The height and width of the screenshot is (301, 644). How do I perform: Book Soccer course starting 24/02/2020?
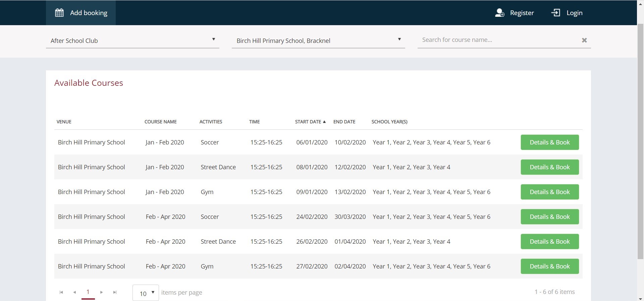coord(550,217)
